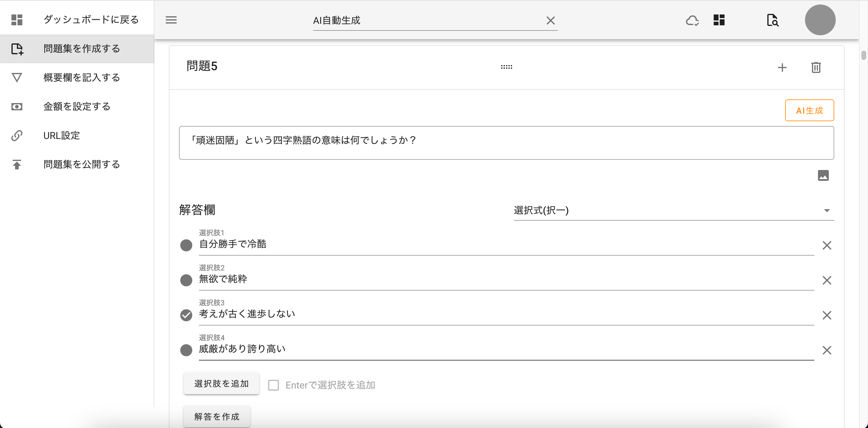Click the insert image icon
This screenshot has height=428, width=868.
[x=823, y=176]
